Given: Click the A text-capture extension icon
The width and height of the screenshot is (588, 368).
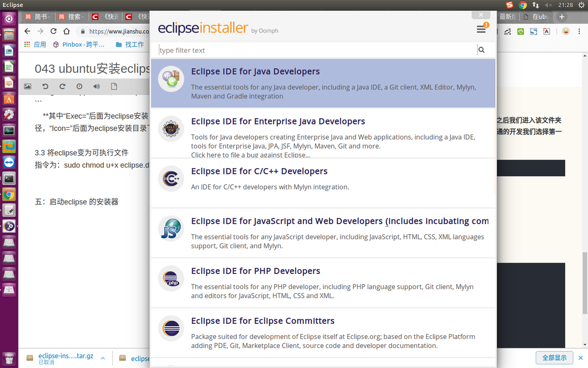Looking at the screenshot, I should (x=546, y=31).
